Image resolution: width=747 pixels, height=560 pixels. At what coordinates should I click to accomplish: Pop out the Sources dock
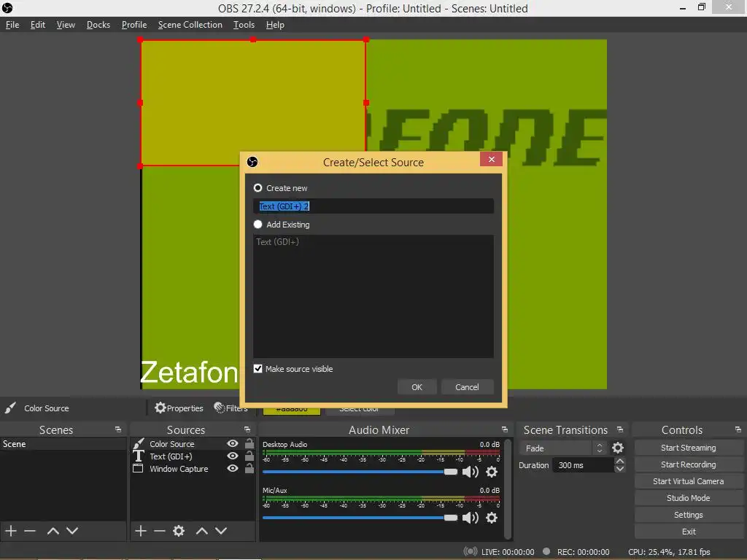pyautogui.click(x=247, y=429)
